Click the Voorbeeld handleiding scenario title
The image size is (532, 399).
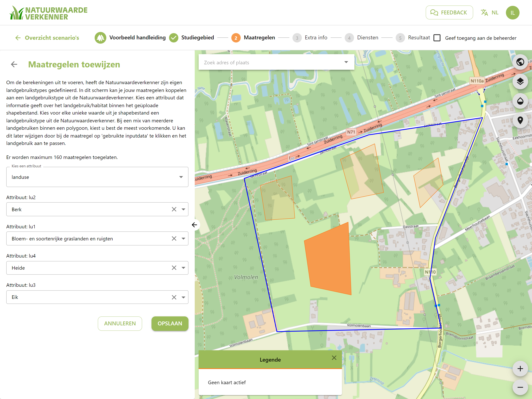(137, 38)
